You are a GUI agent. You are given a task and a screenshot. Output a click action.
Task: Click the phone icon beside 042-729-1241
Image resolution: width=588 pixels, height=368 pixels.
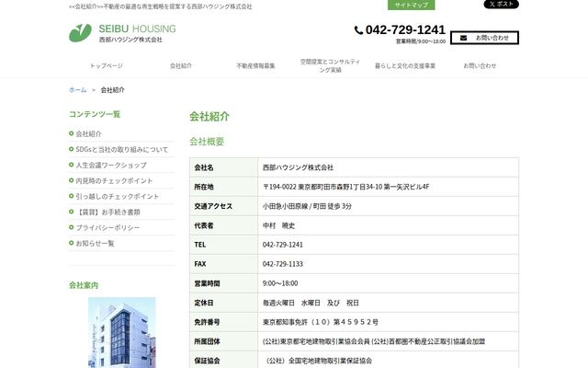click(359, 30)
